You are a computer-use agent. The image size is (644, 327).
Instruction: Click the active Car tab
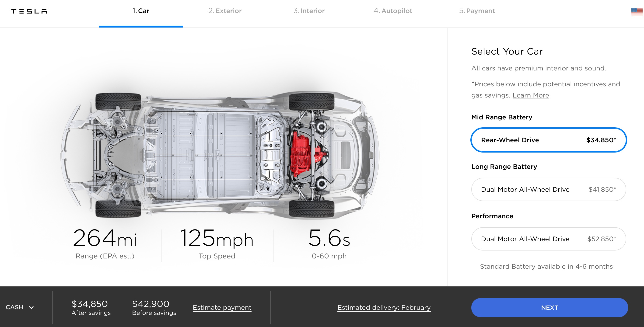pos(141,11)
